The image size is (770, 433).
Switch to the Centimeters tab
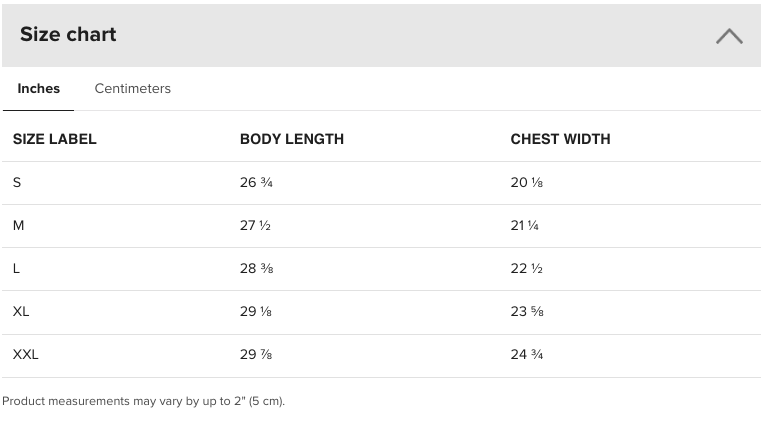[x=133, y=88]
